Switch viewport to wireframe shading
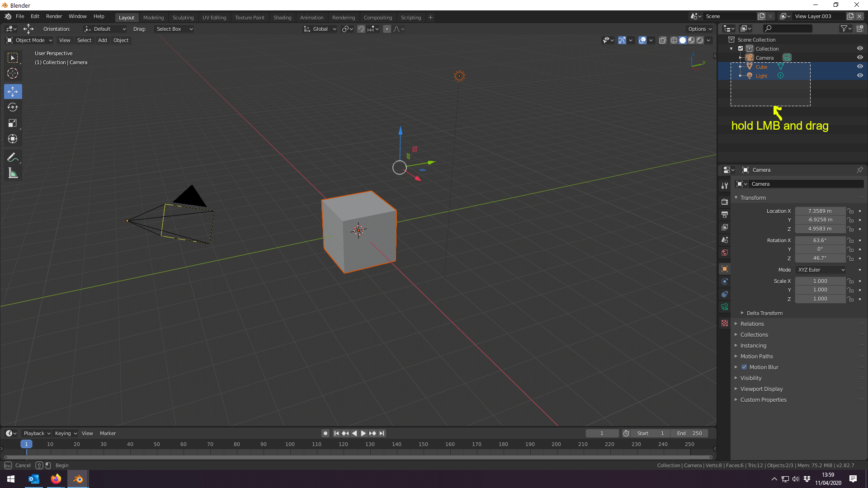Image resolution: width=868 pixels, height=488 pixels. point(674,40)
